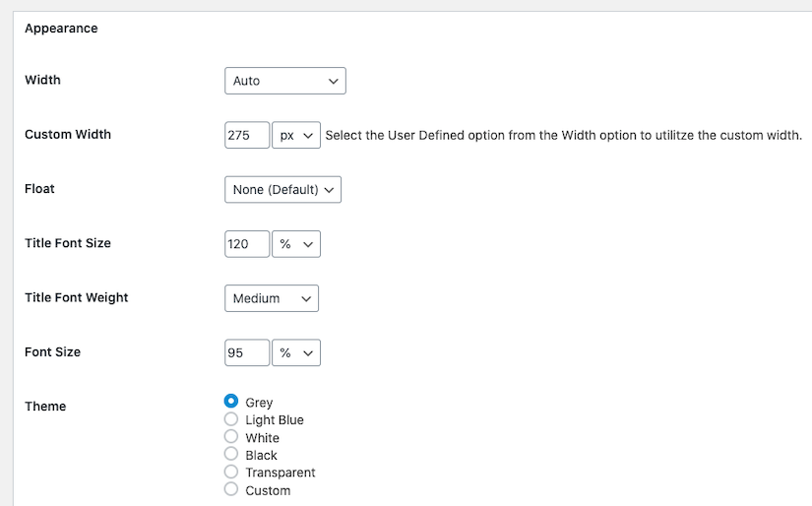Click the Custom Width number field
The width and height of the screenshot is (812, 506).
click(x=246, y=136)
